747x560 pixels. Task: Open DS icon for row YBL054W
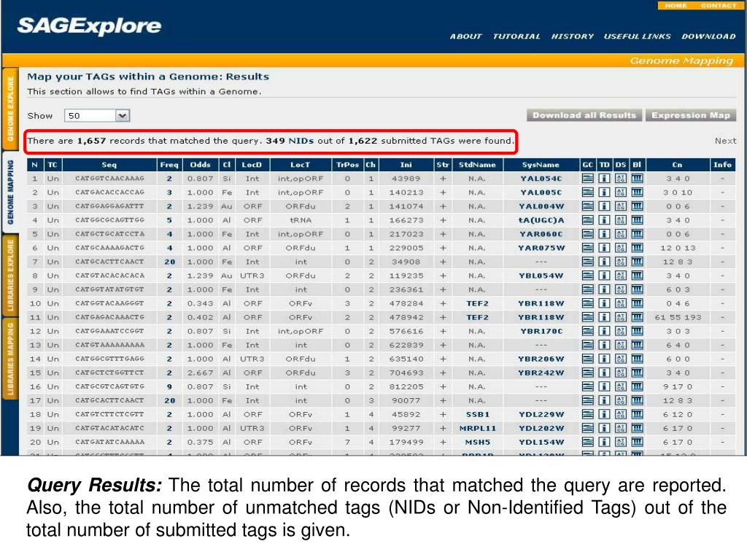click(x=620, y=276)
